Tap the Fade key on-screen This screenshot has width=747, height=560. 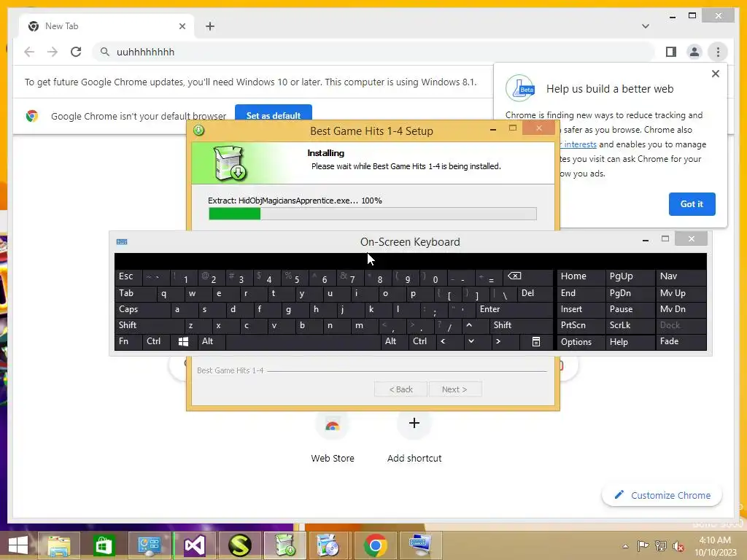pos(681,341)
